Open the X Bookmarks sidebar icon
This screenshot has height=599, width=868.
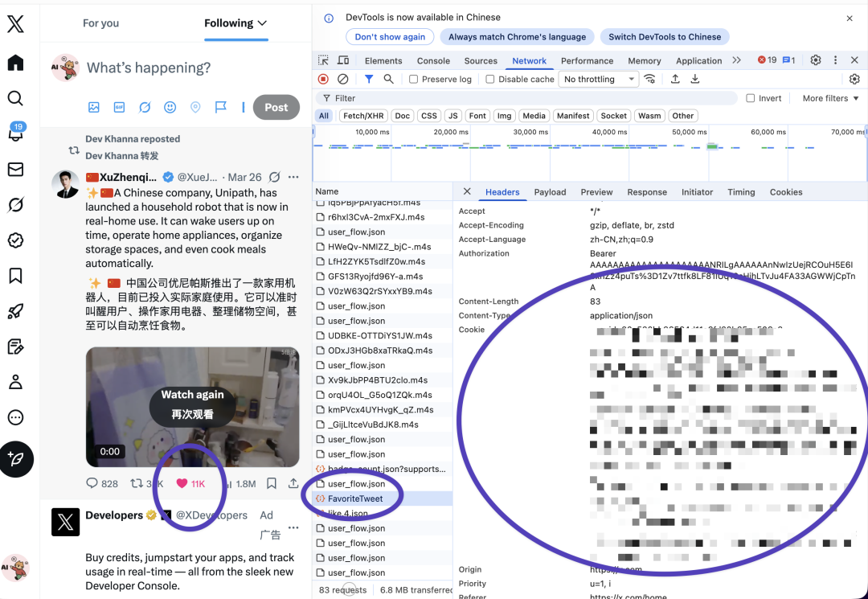16,276
